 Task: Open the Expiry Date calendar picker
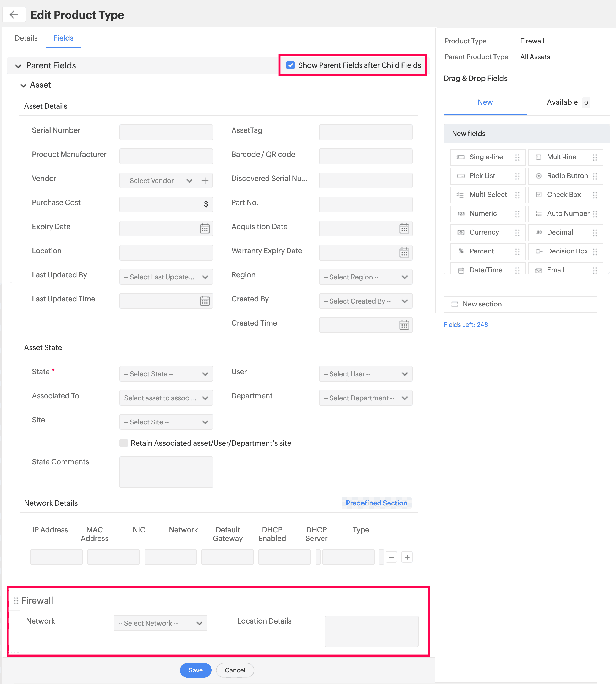pyautogui.click(x=205, y=229)
